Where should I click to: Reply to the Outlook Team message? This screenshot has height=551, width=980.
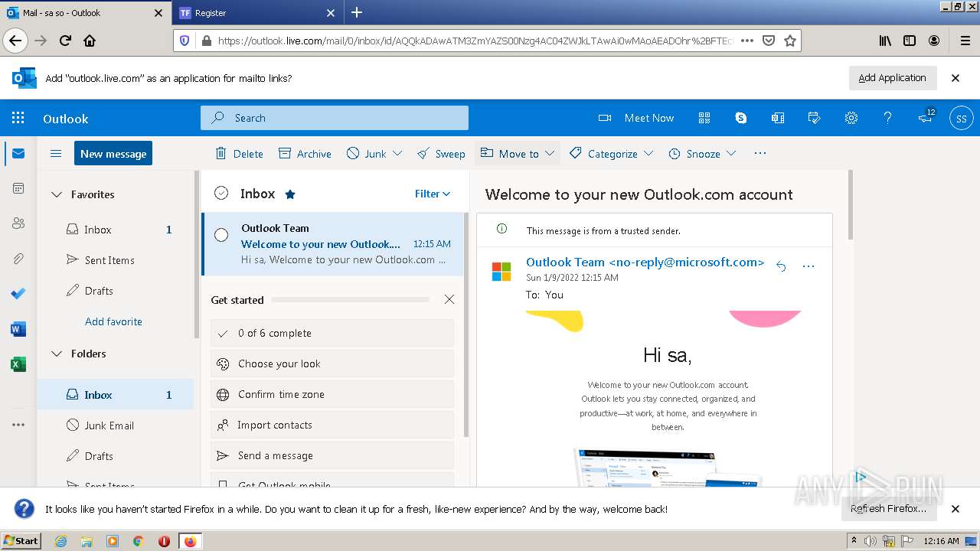(x=781, y=266)
